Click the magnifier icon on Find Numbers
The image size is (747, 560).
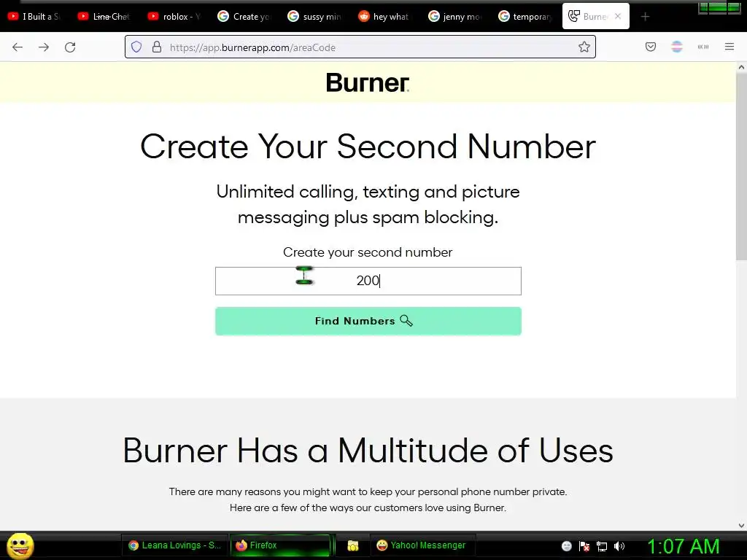point(406,321)
